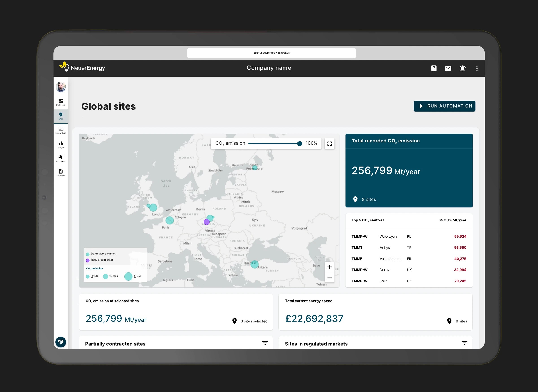Viewport: 538px width, 392px height.
Task: Click the purple regulated market site marker
Action: pos(206,222)
